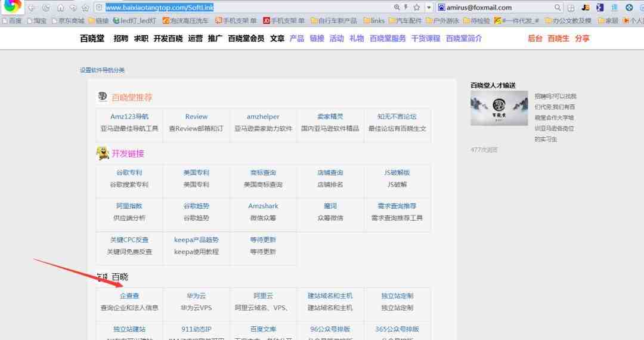644x340 pixels.
Task: Click the search engine icon in search box
Action: point(441,7)
